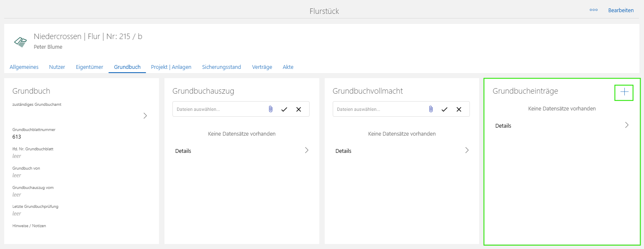Confirm upload with checkmark in Grundbuchauszug
The image size is (644, 249).
pos(284,109)
